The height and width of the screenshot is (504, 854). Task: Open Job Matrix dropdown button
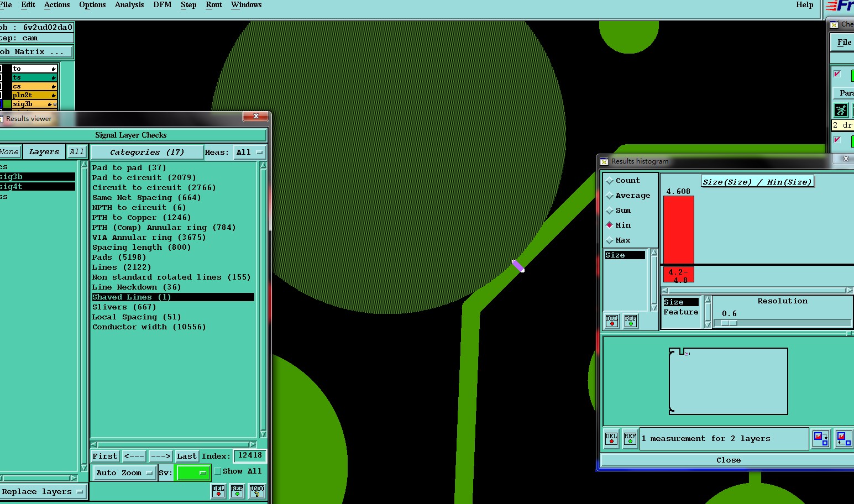(x=35, y=52)
